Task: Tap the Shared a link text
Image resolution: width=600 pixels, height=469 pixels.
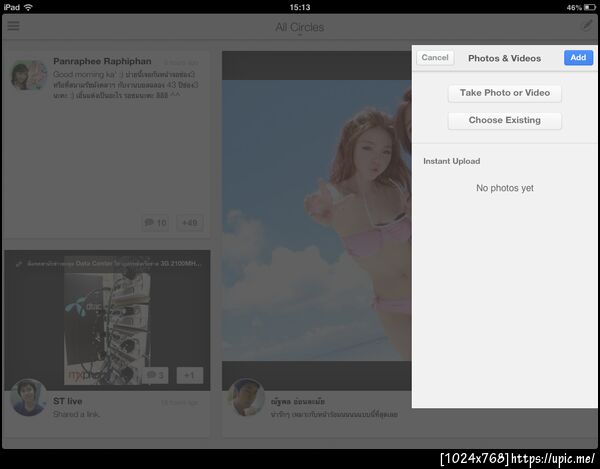Action: [77, 414]
